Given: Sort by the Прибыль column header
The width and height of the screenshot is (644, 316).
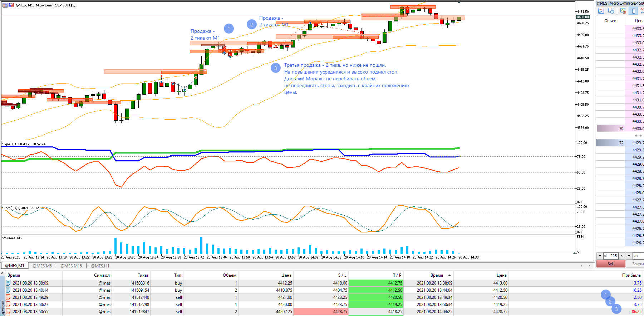Looking at the screenshot, I should tap(631, 275).
